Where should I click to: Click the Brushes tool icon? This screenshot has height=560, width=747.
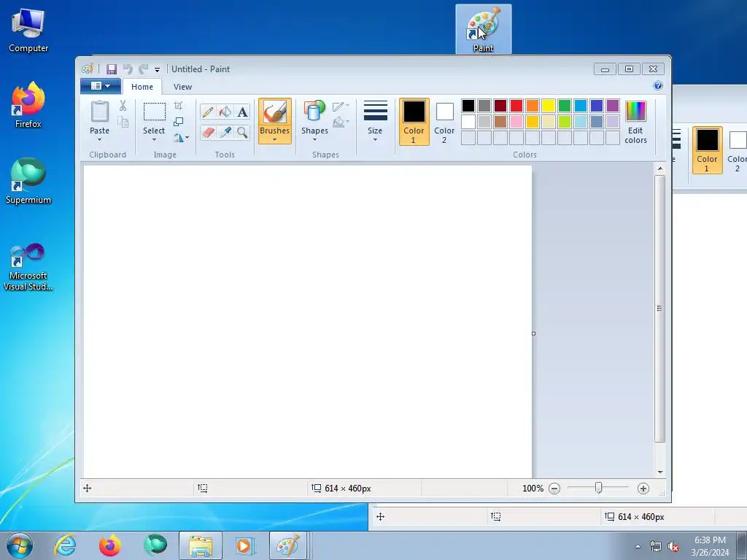[x=275, y=112]
